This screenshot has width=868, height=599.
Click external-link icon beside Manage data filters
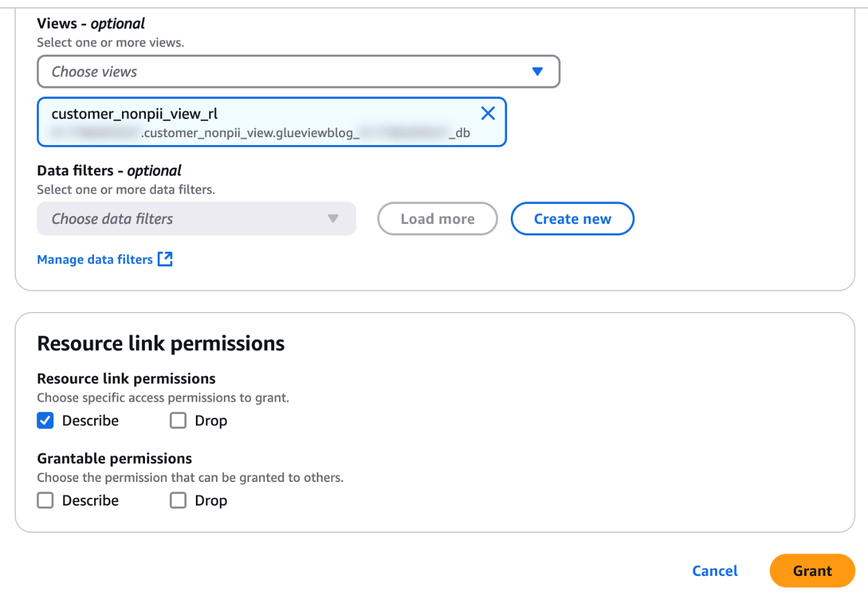click(x=165, y=259)
